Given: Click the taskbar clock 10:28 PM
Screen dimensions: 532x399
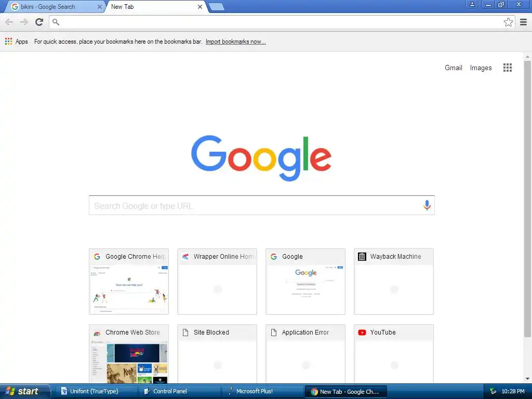Looking at the screenshot, I should click(513, 391).
